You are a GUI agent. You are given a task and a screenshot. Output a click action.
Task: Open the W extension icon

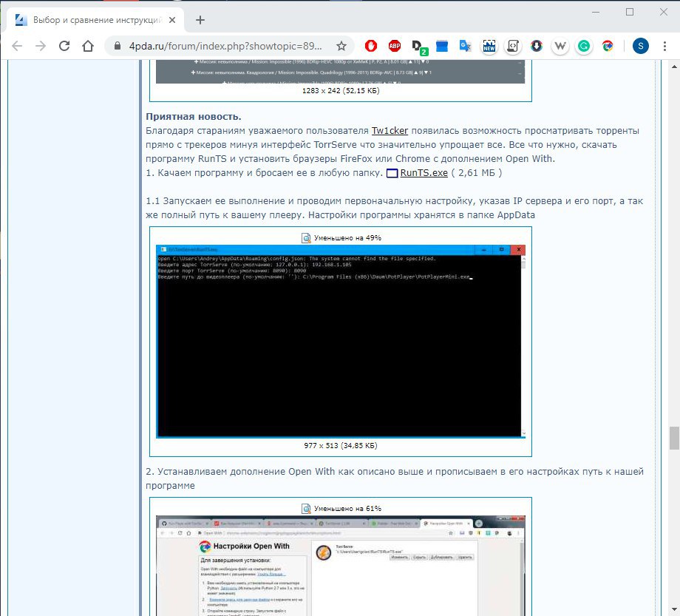(x=560, y=46)
